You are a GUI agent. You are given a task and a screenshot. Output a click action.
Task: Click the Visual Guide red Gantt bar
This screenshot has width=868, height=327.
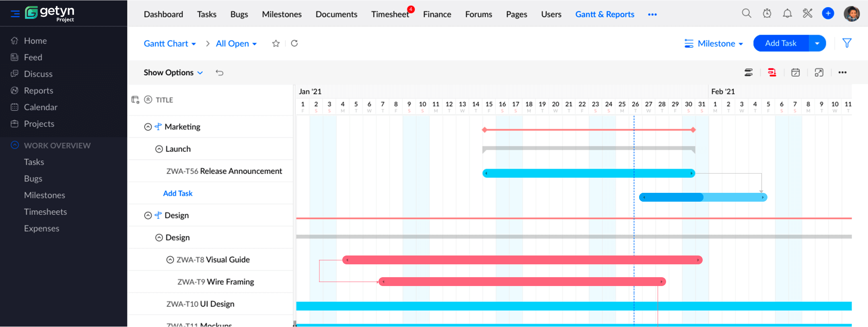point(522,260)
